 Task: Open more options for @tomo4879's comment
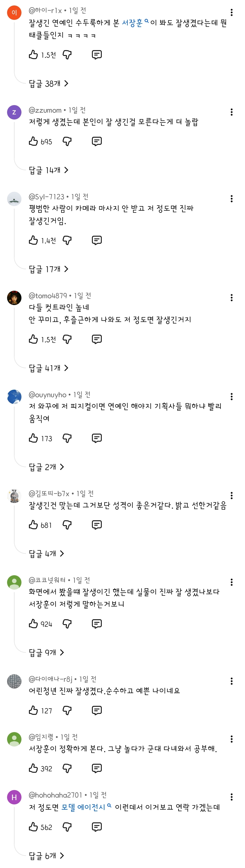coord(231,298)
